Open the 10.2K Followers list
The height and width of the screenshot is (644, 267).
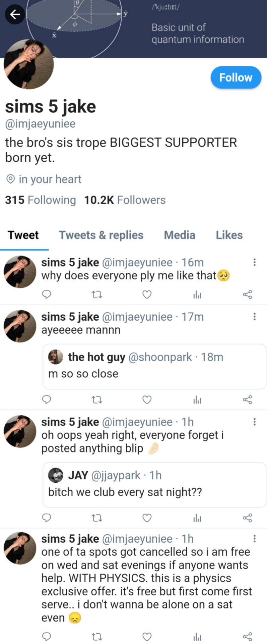tap(125, 200)
